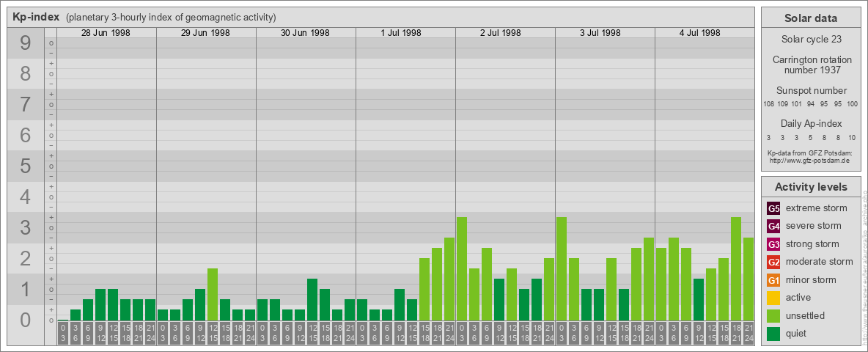Click the 'moderate storm' legend label

[820, 262]
